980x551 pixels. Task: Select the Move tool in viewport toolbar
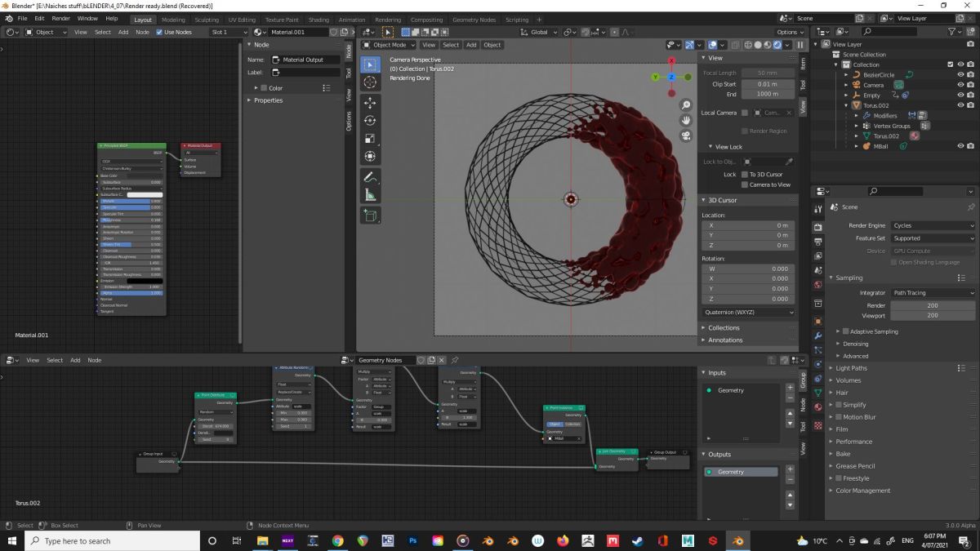click(x=370, y=103)
